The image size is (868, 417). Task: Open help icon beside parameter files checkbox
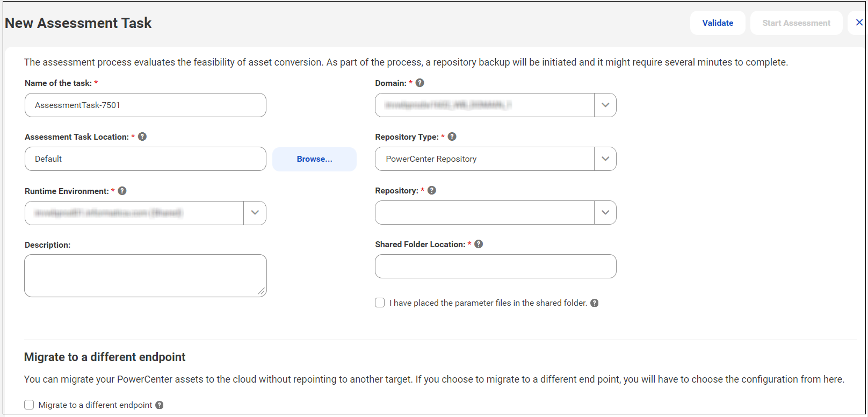(595, 303)
